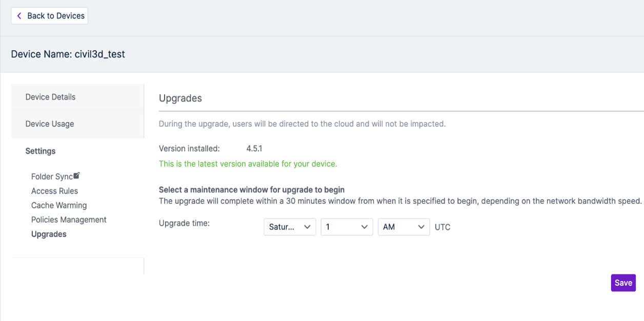
Task: Select Device Details in the sidebar
Action: click(x=50, y=97)
